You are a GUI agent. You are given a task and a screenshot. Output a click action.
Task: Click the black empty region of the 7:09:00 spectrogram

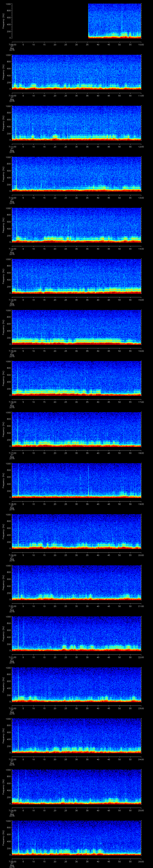[50, 21]
